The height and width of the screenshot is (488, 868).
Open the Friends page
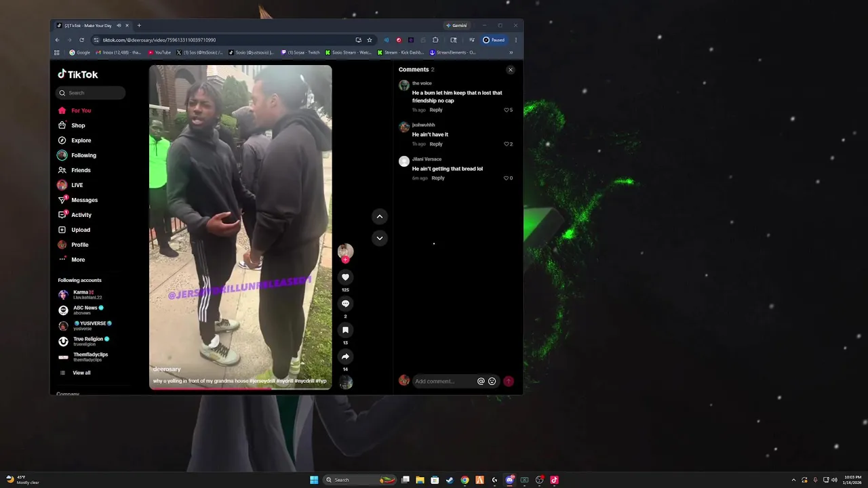pos(75,170)
